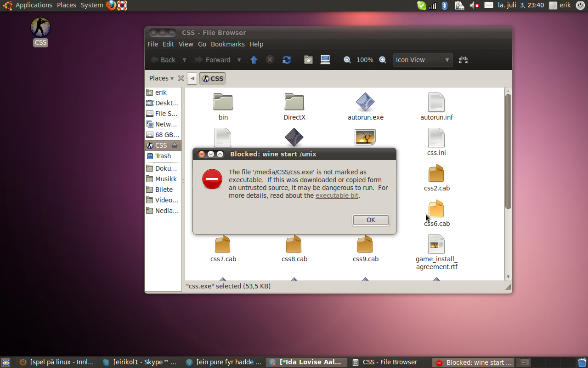Viewport: 588px width, 368px height.
Task: Open the erik user menu in panel
Action: coord(560,6)
